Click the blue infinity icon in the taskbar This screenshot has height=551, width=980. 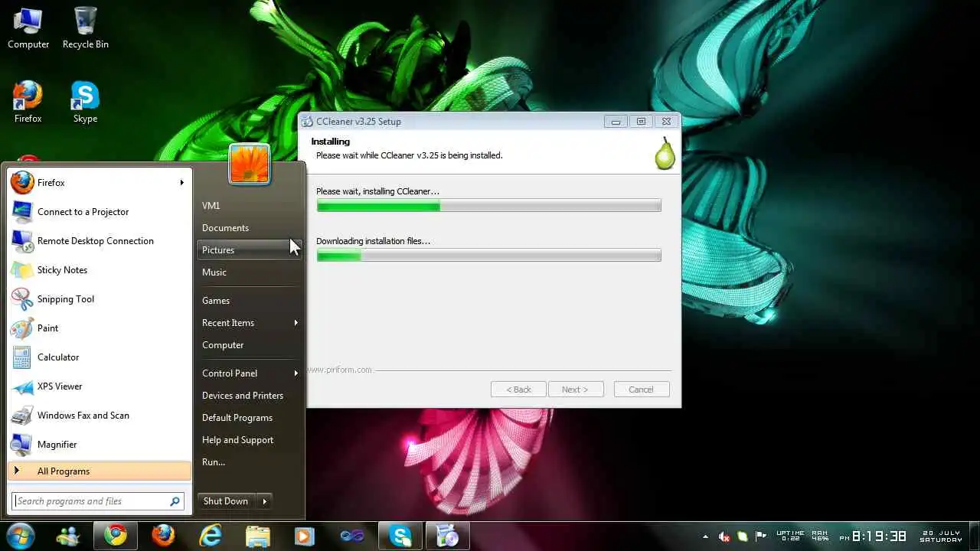click(x=352, y=536)
